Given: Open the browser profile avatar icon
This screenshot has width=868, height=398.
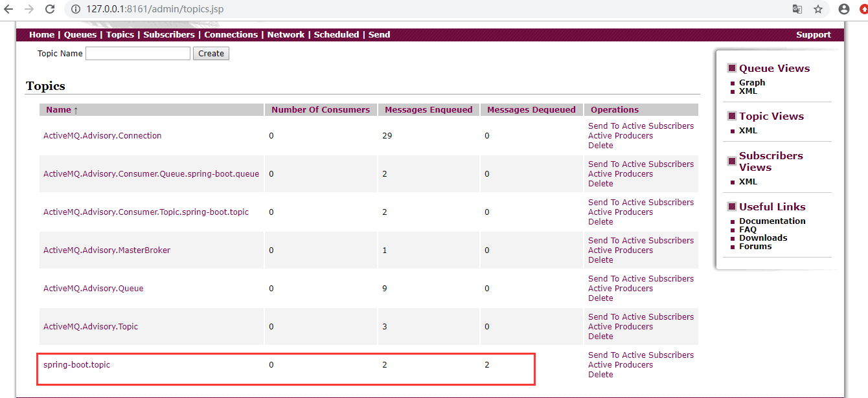Looking at the screenshot, I should 843,9.
